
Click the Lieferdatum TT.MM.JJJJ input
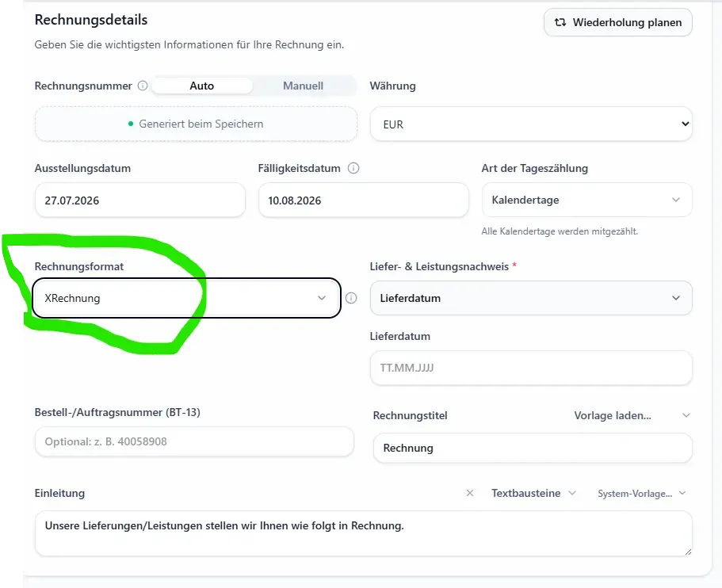[531, 368]
